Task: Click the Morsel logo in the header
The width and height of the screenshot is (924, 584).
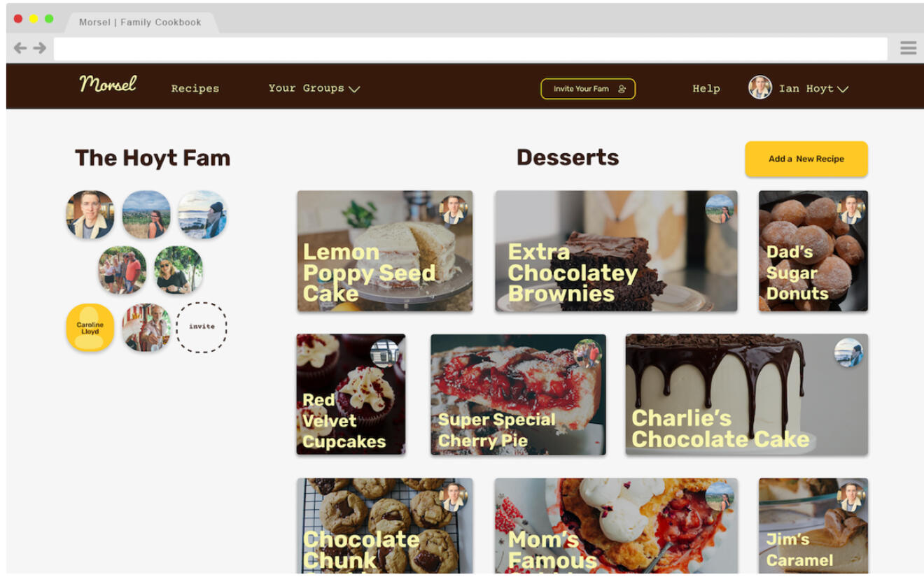Action: click(x=108, y=85)
